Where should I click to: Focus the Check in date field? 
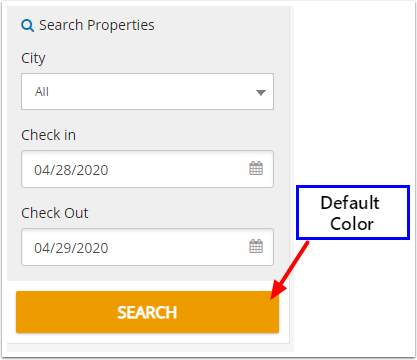[x=147, y=169]
